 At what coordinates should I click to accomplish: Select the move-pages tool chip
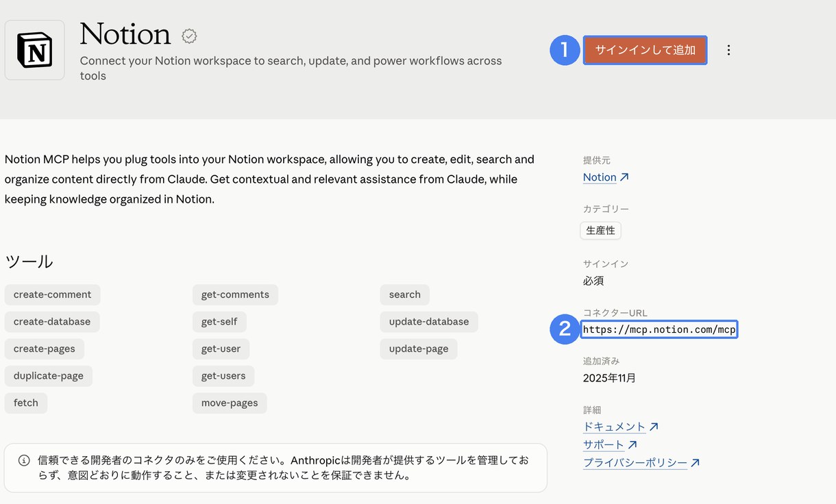coord(230,403)
